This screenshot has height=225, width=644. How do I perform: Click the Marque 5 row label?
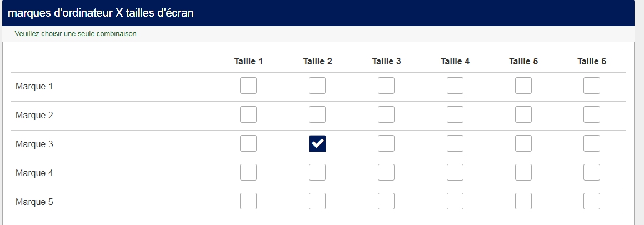[x=34, y=202]
